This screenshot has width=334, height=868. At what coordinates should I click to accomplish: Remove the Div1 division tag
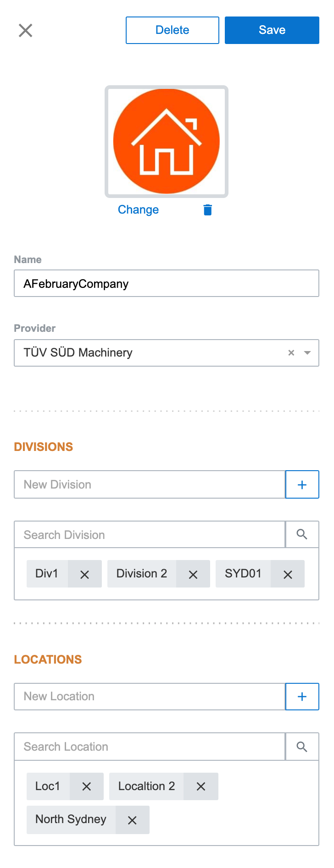pyautogui.click(x=85, y=574)
